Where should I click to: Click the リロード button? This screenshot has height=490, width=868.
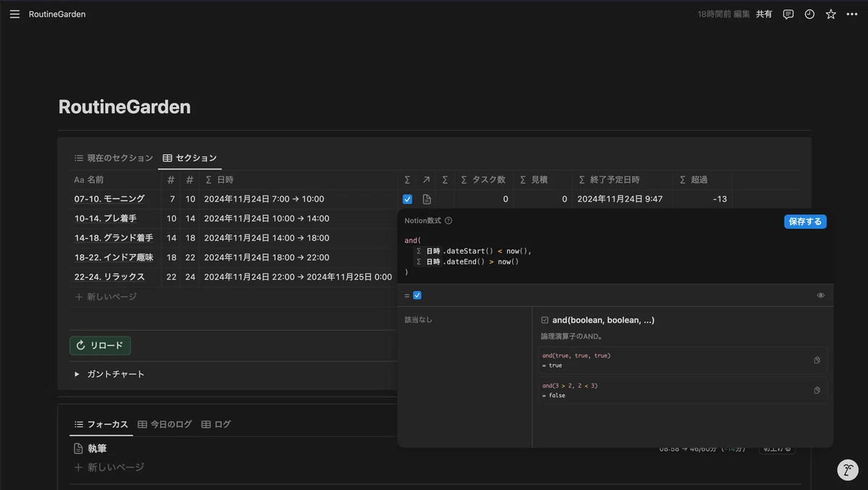[x=100, y=345]
